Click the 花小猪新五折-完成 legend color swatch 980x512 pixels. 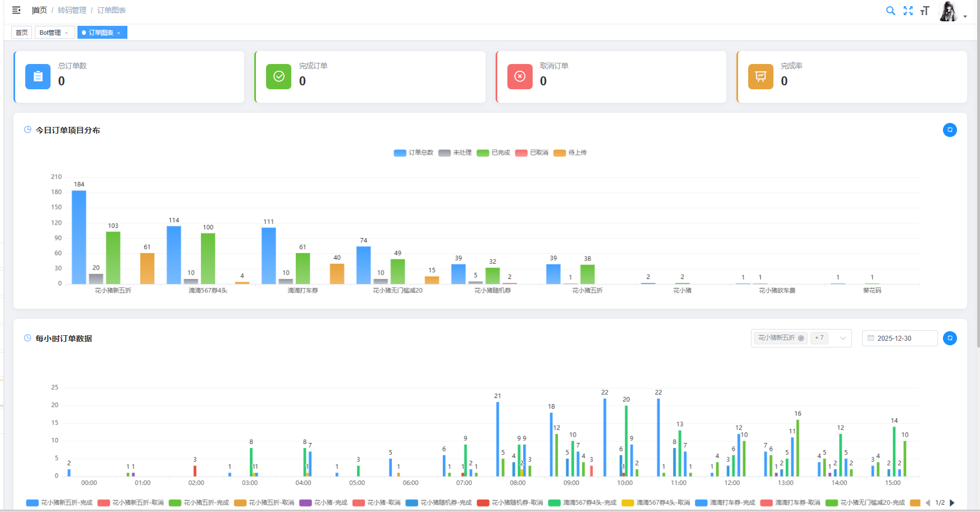[x=32, y=503]
